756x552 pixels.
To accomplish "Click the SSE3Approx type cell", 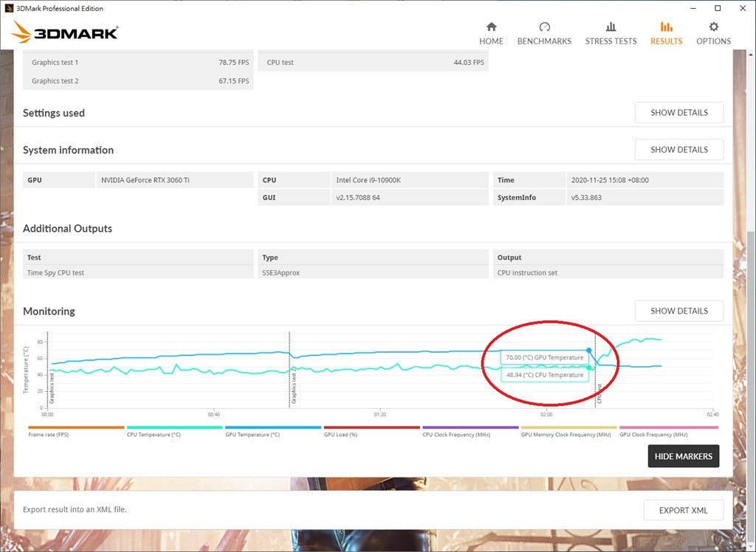I will 373,272.
